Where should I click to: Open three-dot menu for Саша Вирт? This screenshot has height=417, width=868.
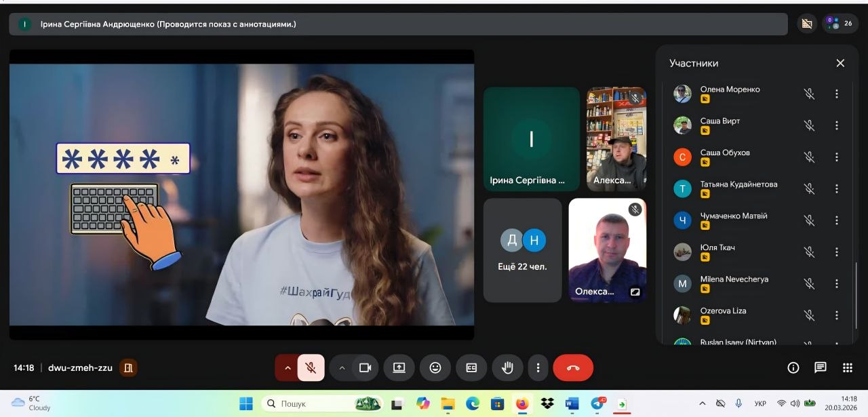click(x=837, y=125)
